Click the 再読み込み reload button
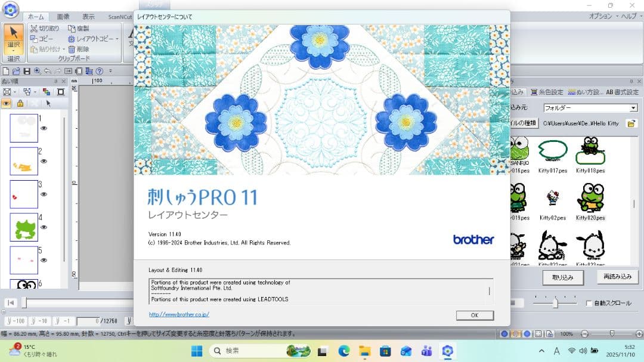Image resolution: width=644 pixels, height=362 pixels. click(618, 277)
